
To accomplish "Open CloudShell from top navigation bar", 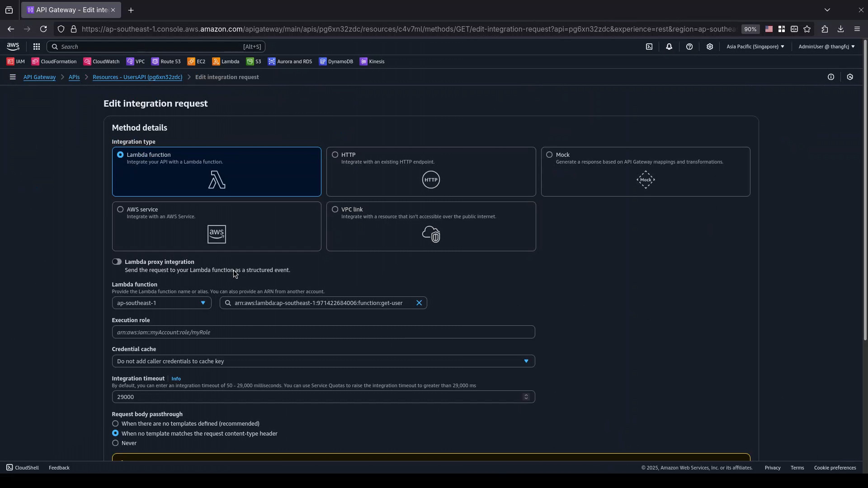I will tap(649, 47).
